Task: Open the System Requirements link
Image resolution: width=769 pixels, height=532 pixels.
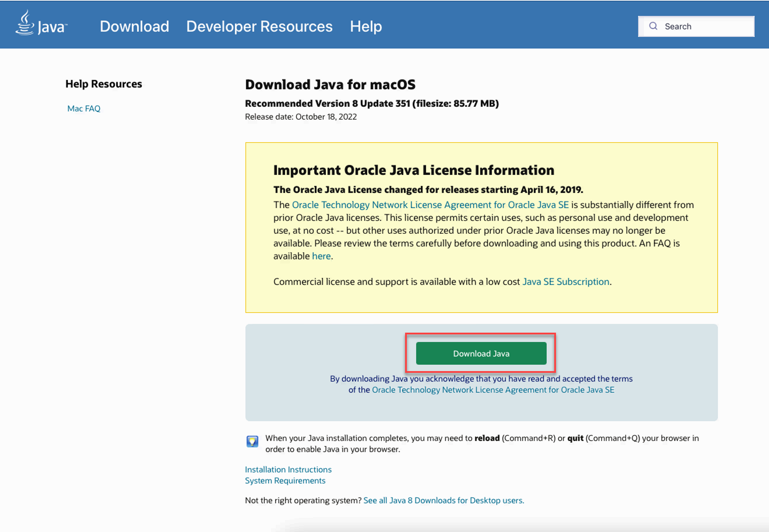Action: click(285, 481)
